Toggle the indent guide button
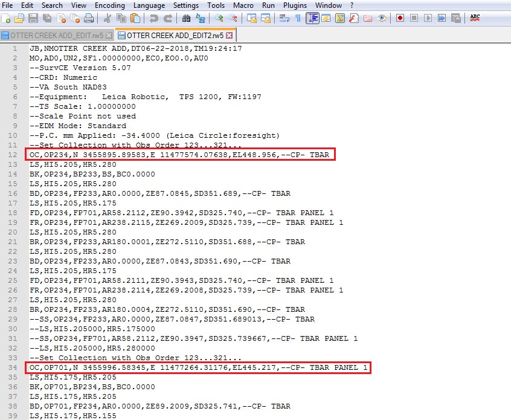The height and width of the screenshot is (420, 511). tap(312, 18)
